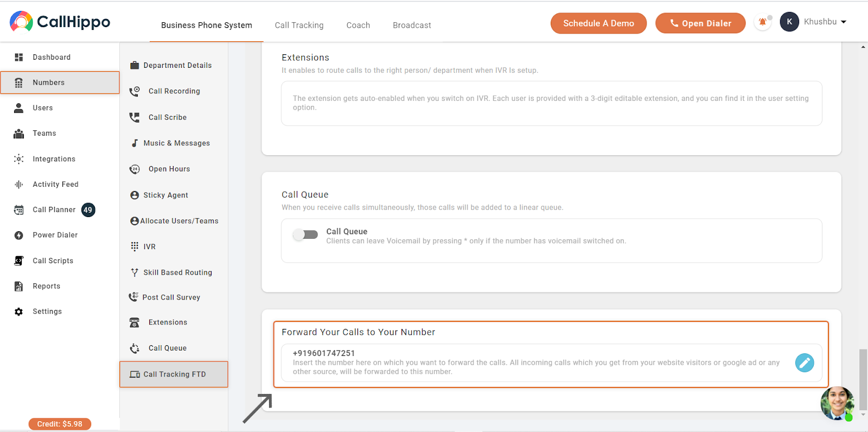Click the Call Recording phone icon
Screen dimensions: 868x432
click(135, 91)
